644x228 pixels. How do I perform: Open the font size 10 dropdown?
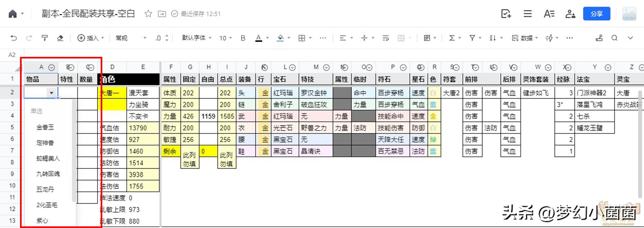coord(226,38)
